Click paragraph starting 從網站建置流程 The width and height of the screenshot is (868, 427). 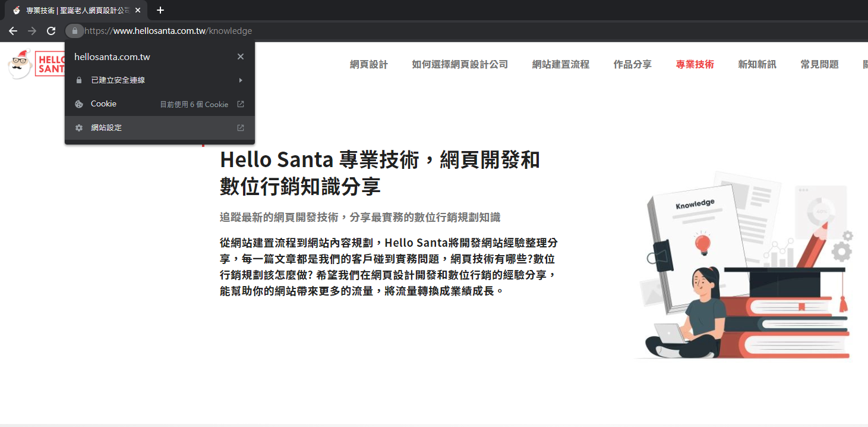point(389,267)
